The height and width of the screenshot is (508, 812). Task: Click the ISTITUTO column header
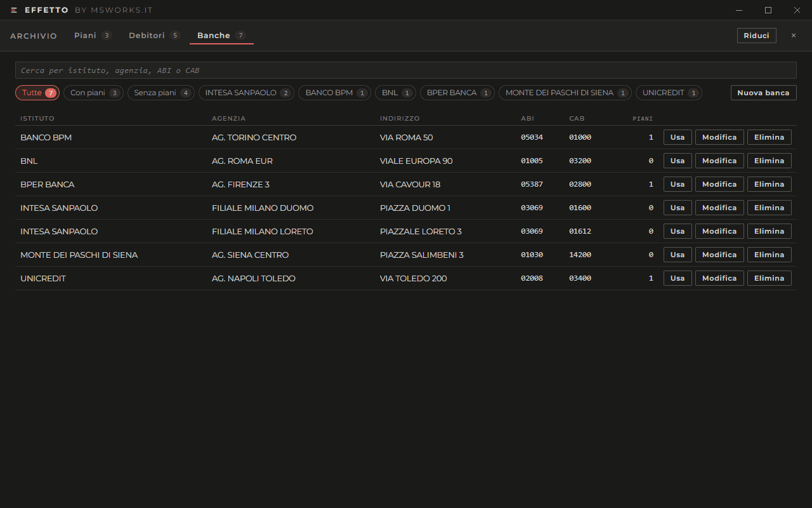(37, 119)
